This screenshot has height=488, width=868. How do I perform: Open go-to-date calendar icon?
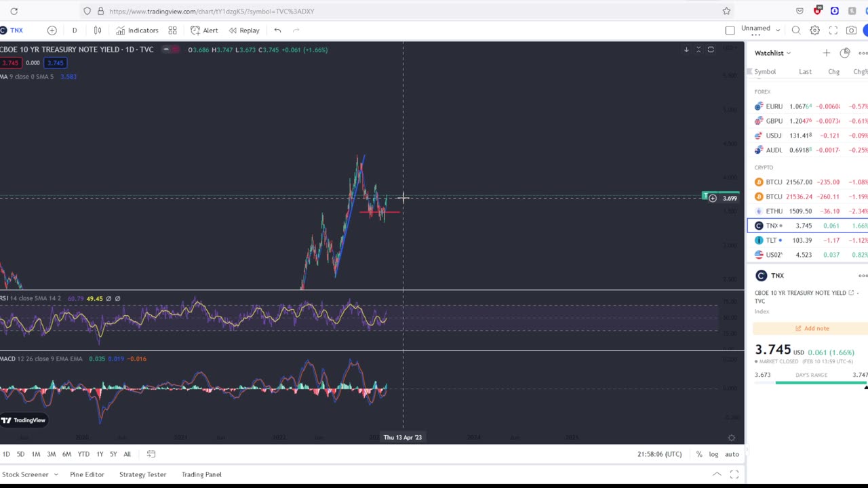[151, 454]
